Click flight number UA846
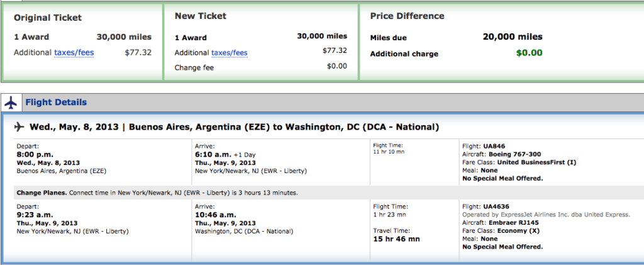The width and height of the screenshot is (644, 265). point(494,146)
